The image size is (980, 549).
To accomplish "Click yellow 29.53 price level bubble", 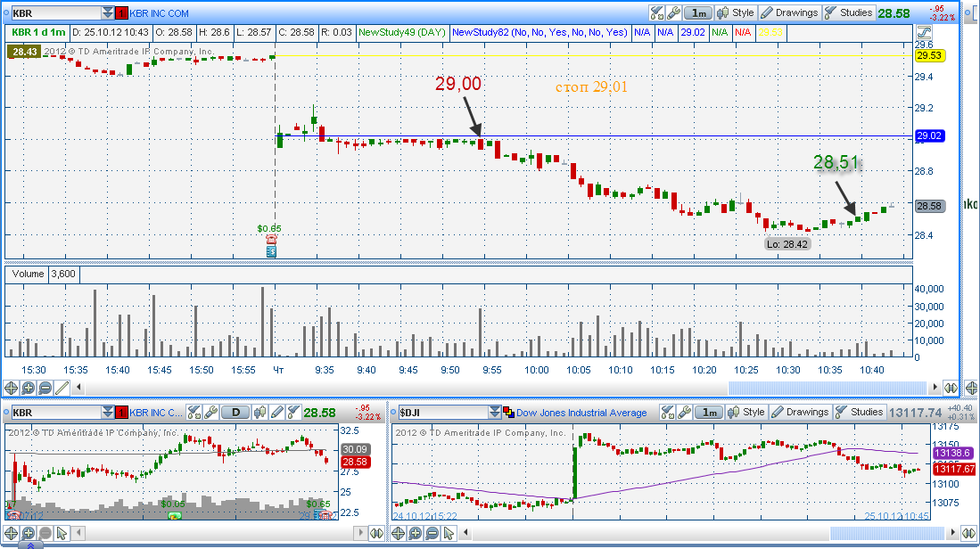I will 929,55.
